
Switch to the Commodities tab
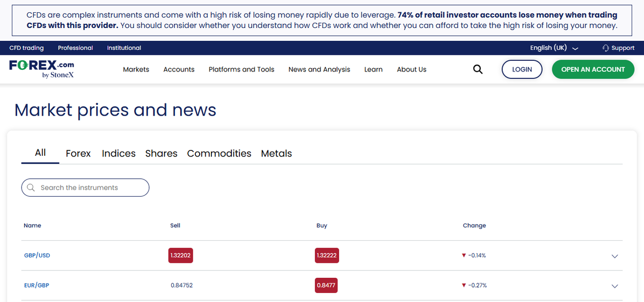pos(219,153)
